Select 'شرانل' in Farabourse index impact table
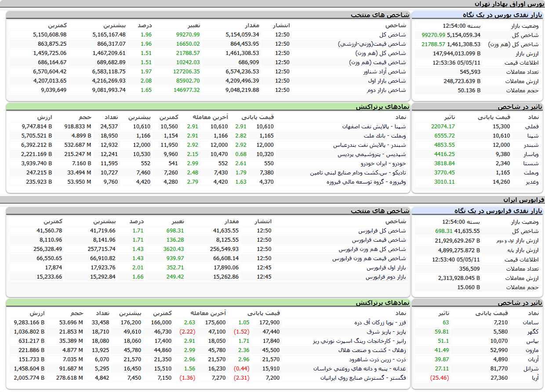The width and height of the screenshot is (545, 392). (531, 369)
